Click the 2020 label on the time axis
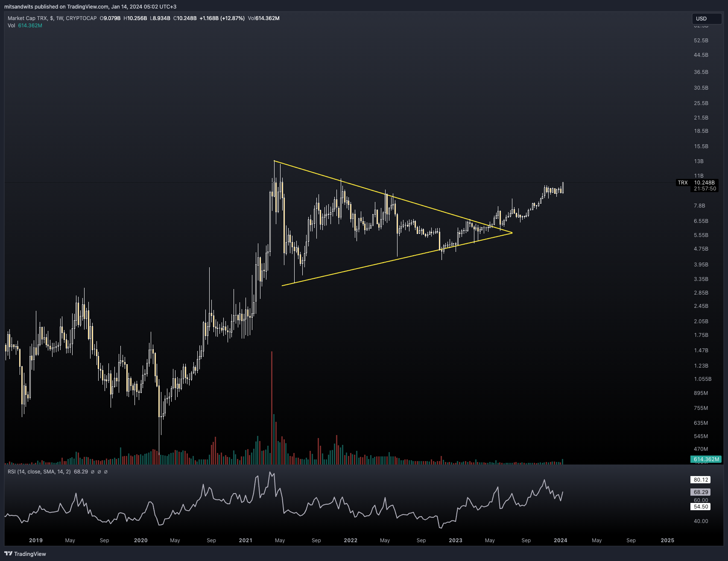 141,541
